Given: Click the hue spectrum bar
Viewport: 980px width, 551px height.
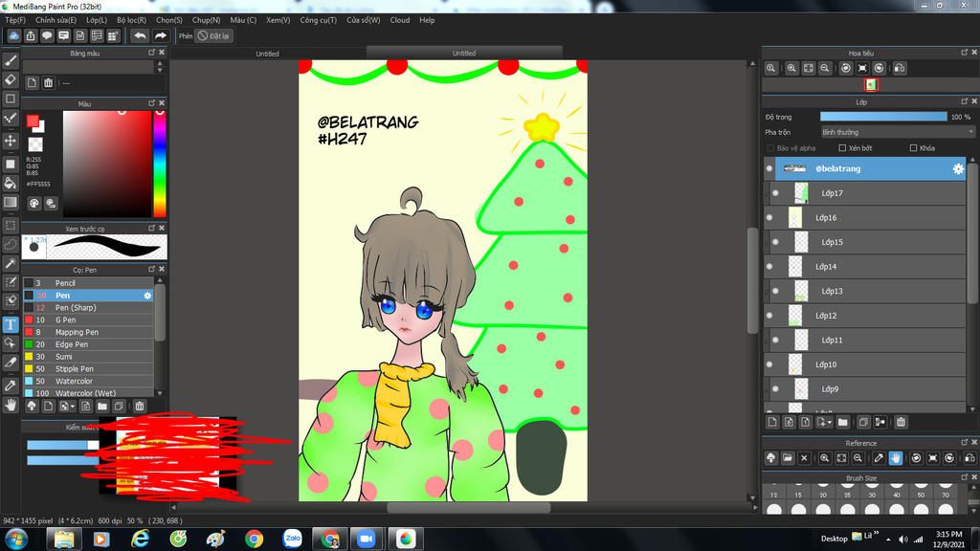Looking at the screenshot, I should (160, 164).
